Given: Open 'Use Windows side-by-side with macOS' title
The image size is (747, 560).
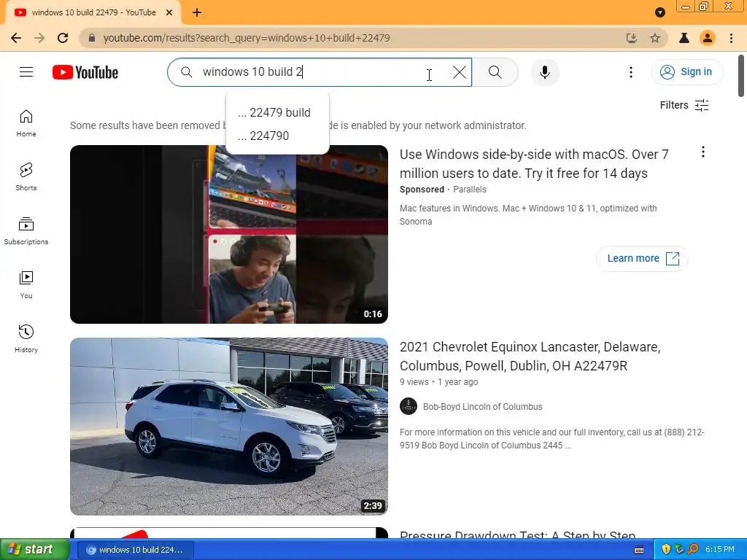Looking at the screenshot, I should point(534,164).
